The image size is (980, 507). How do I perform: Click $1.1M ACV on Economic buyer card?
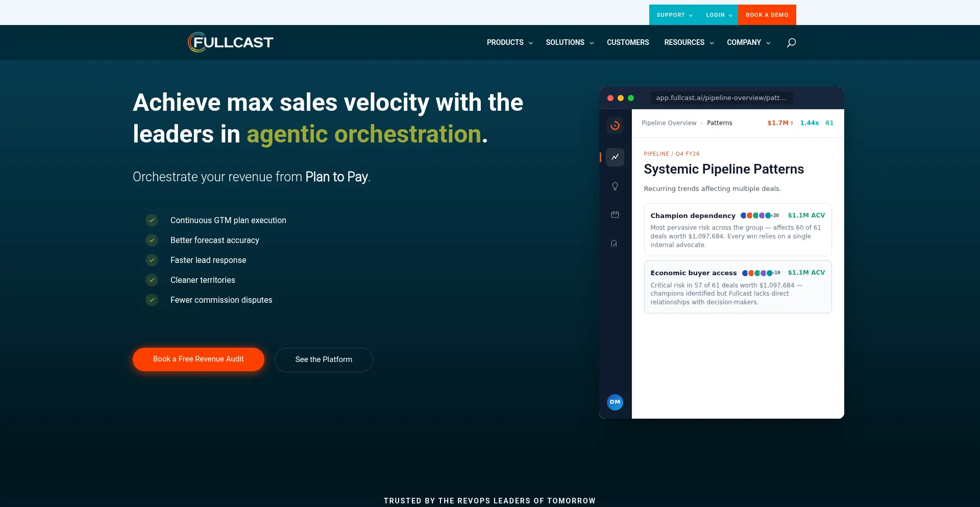tap(806, 273)
